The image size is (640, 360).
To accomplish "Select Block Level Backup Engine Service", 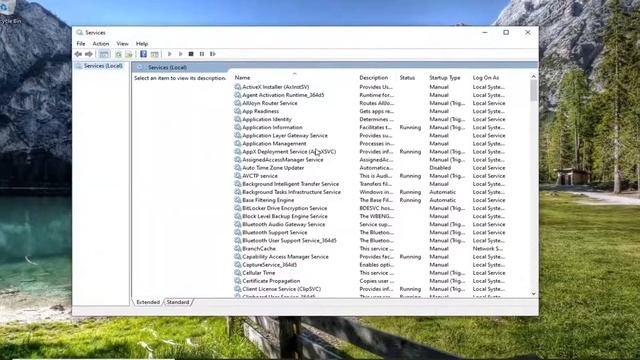I will (x=285, y=216).
